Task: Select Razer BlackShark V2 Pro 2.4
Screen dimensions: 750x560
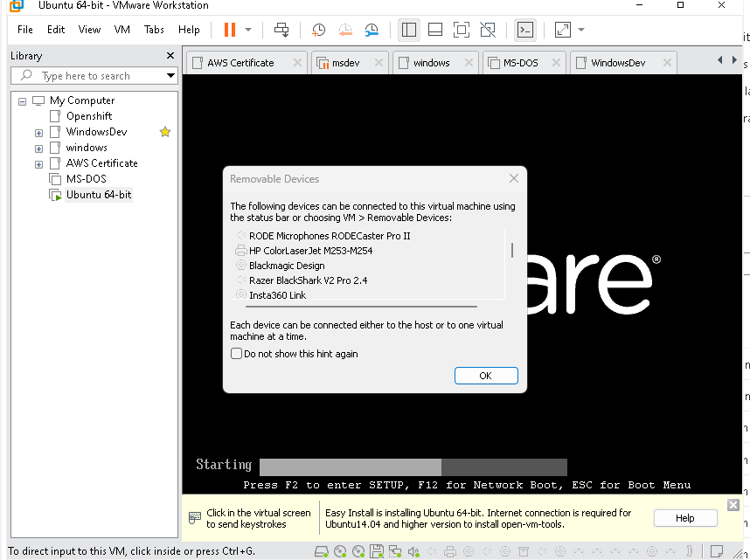Action: coord(308,280)
